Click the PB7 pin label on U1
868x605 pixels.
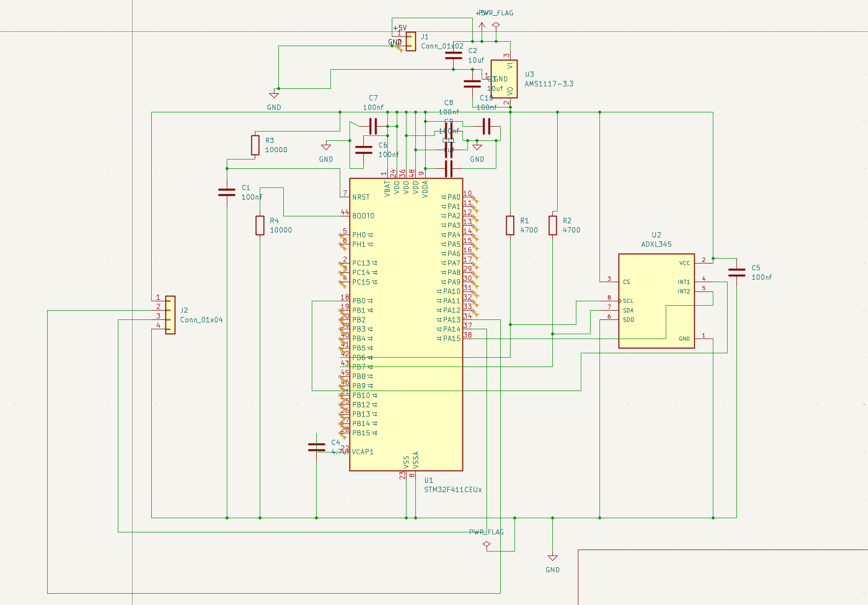[x=359, y=367]
